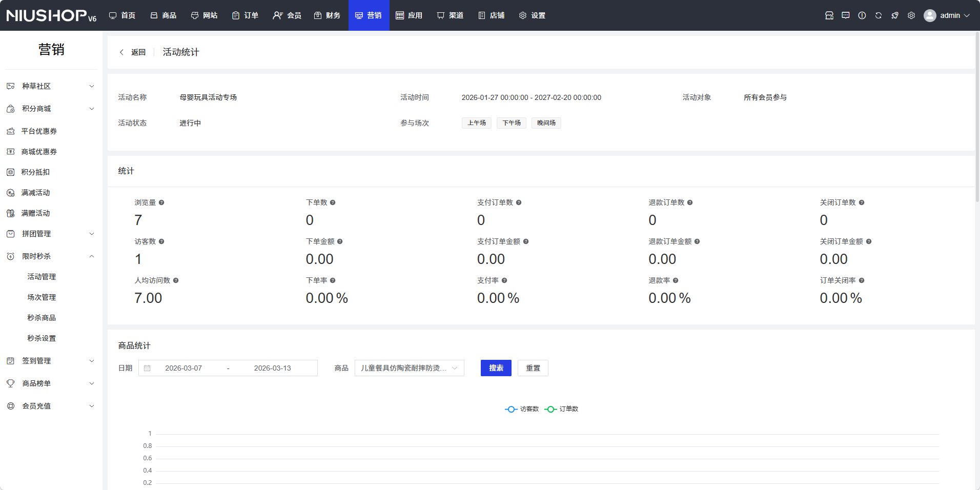980x490 pixels.
Task: Toggle 订单数 series in chart legend
Action: (x=562, y=409)
